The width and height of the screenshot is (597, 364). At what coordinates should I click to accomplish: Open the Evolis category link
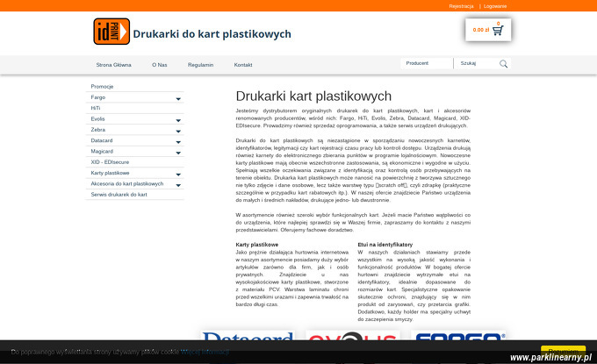coord(97,119)
